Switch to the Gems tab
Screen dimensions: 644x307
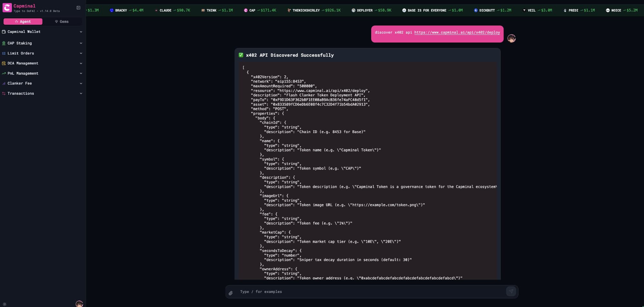(x=62, y=22)
